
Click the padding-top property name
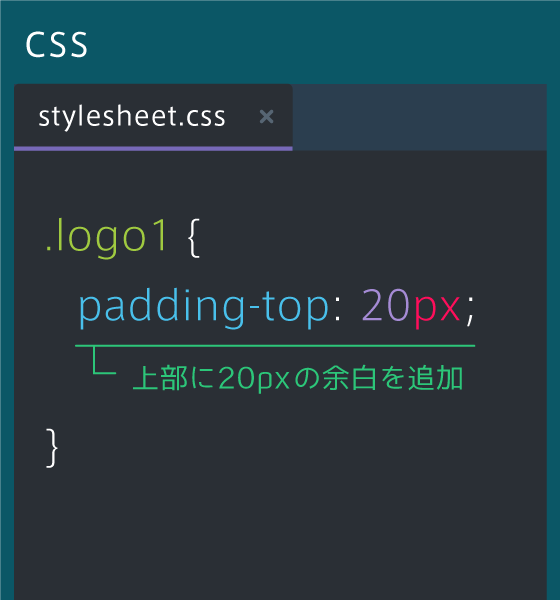point(204,307)
